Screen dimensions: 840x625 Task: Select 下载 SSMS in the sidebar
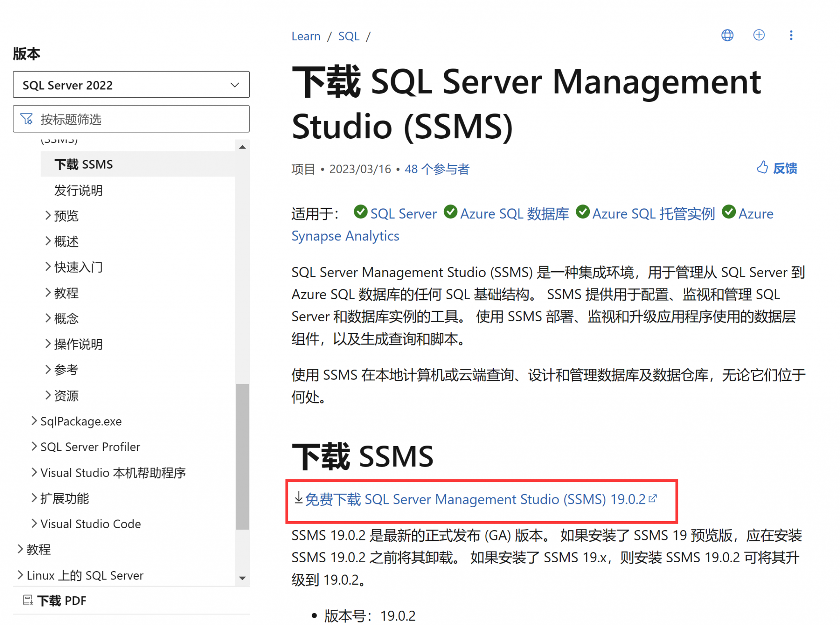[84, 164]
